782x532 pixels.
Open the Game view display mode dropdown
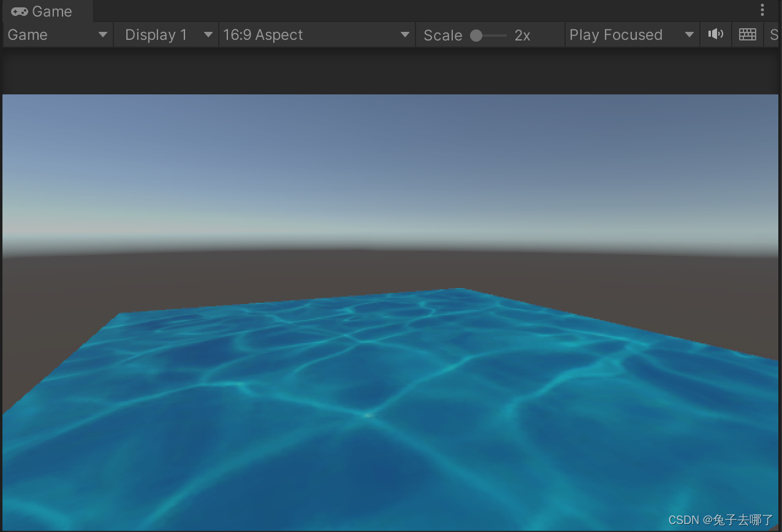pyautogui.click(x=57, y=34)
